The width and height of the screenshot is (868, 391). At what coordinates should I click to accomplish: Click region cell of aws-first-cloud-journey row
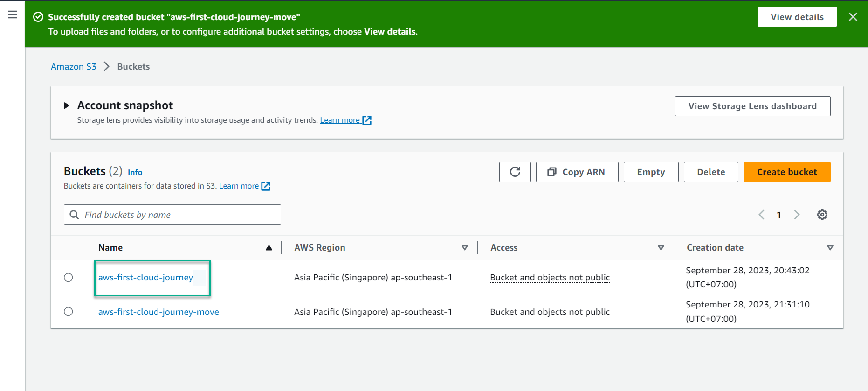click(373, 278)
